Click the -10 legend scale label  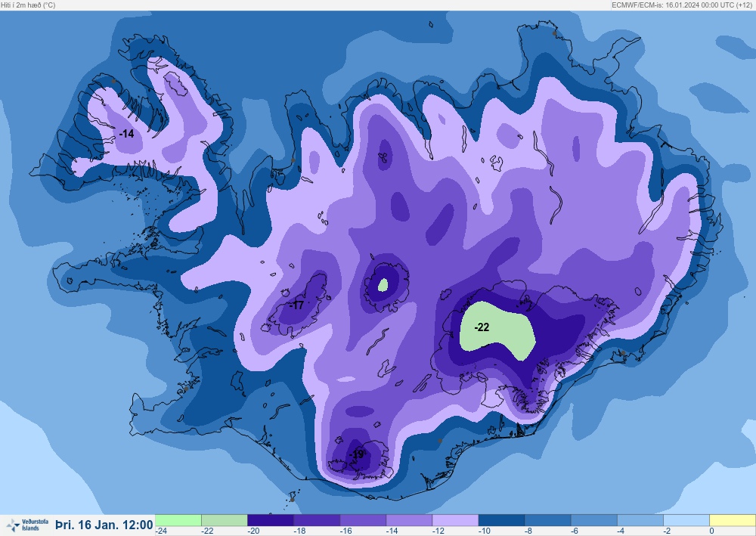pyautogui.click(x=485, y=531)
